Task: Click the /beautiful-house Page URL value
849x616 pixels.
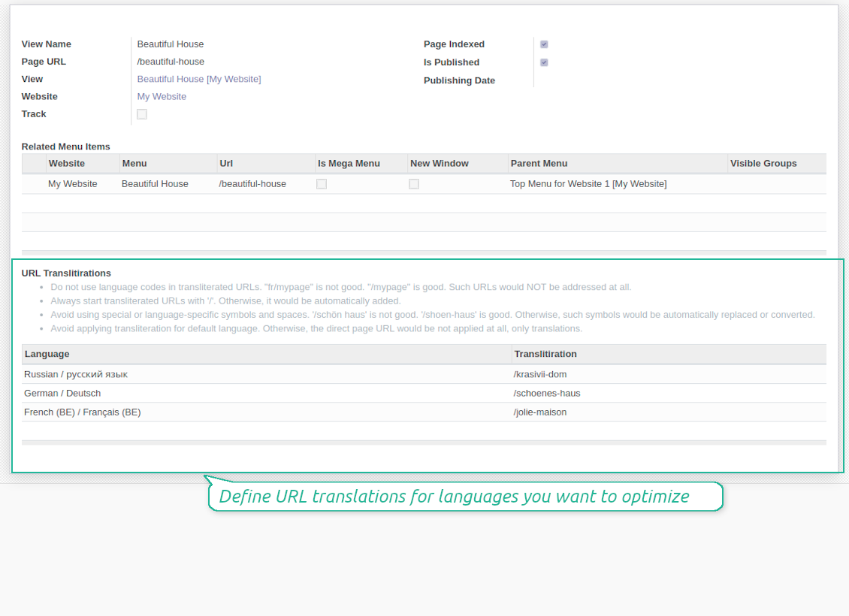Action: coord(171,62)
